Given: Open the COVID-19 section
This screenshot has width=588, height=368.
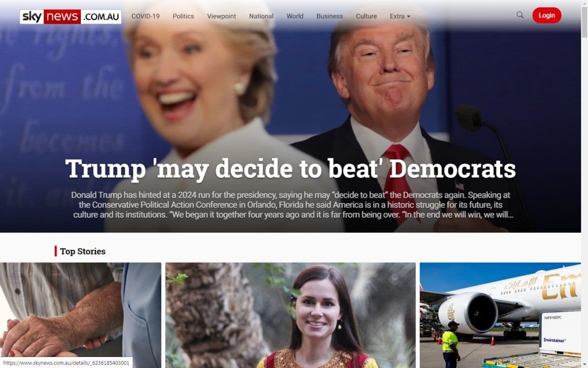Looking at the screenshot, I should pos(146,16).
